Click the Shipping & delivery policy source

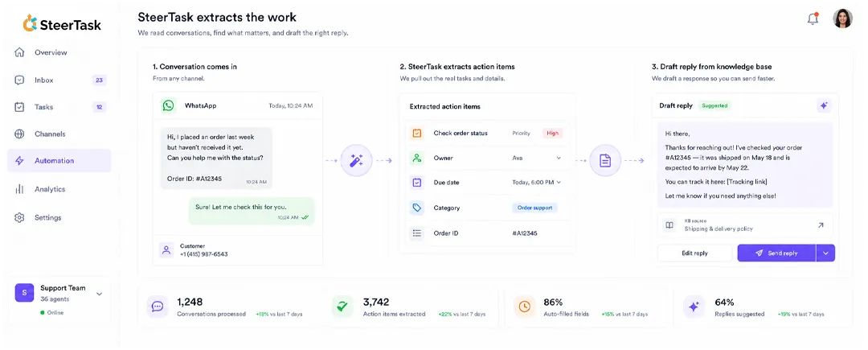pyautogui.click(x=719, y=229)
